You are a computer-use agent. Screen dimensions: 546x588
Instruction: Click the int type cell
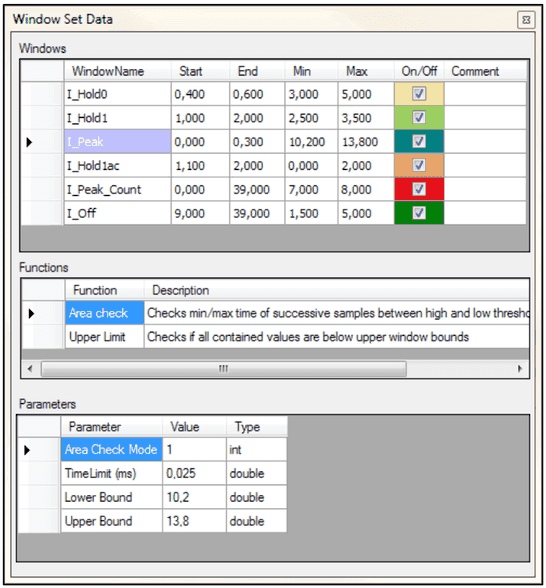click(256, 449)
